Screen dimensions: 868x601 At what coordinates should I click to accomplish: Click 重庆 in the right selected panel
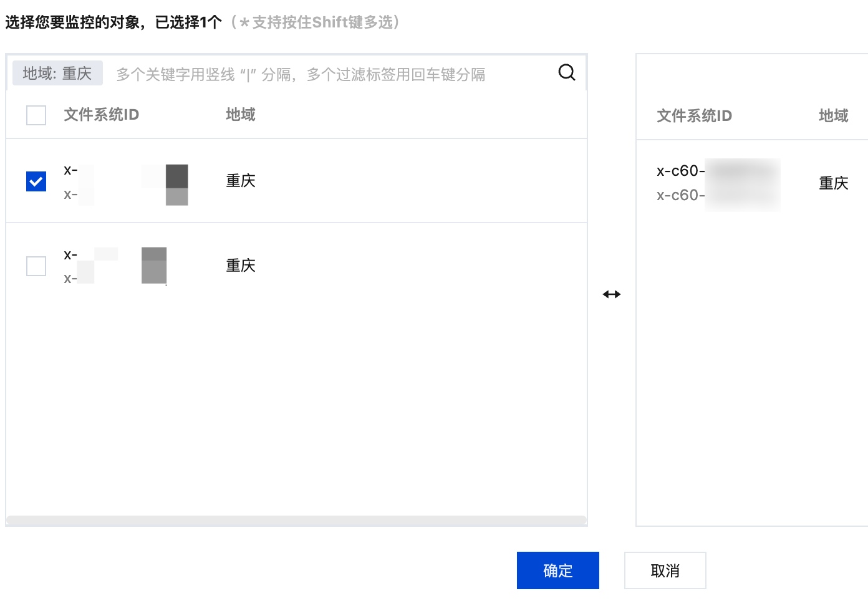[x=834, y=183]
